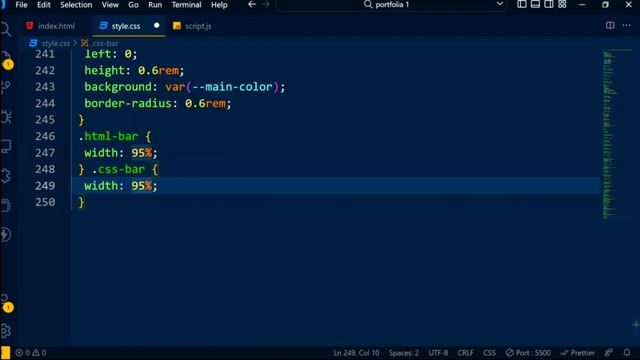Change indentation via 'Spaces: 2'

pos(404,353)
